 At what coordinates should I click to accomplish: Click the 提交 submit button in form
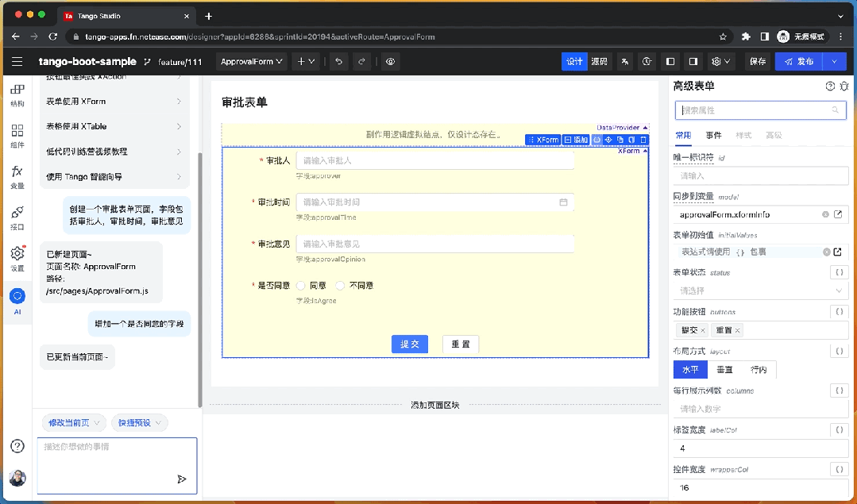click(x=409, y=344)
